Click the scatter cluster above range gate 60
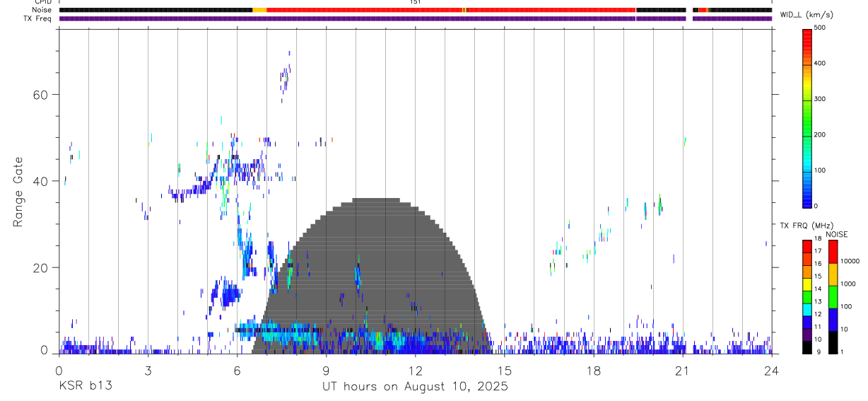 (x=285, y=76)
